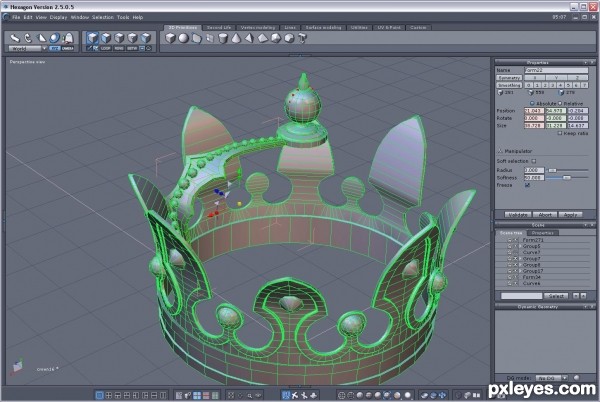The image size is (600, 402).
Task: Click the highlighted bottom-bar display mode sphere icon
Action: pos(387,395)
